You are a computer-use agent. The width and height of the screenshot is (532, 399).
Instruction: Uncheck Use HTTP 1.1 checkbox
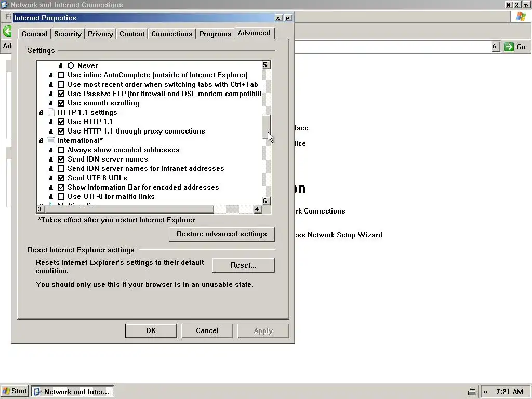click(61, 122)
